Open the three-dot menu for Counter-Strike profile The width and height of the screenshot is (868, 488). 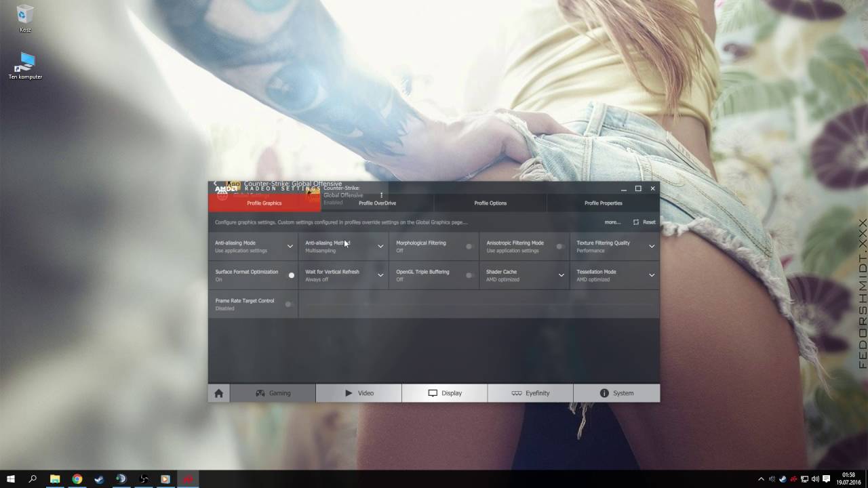(381, 195)
